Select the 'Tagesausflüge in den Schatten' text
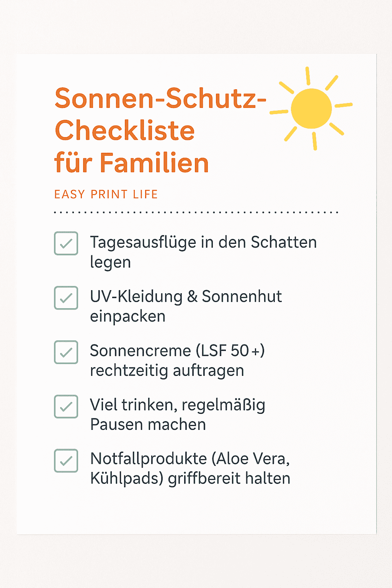This screenshot has height=588, width=392. (203, 242)
